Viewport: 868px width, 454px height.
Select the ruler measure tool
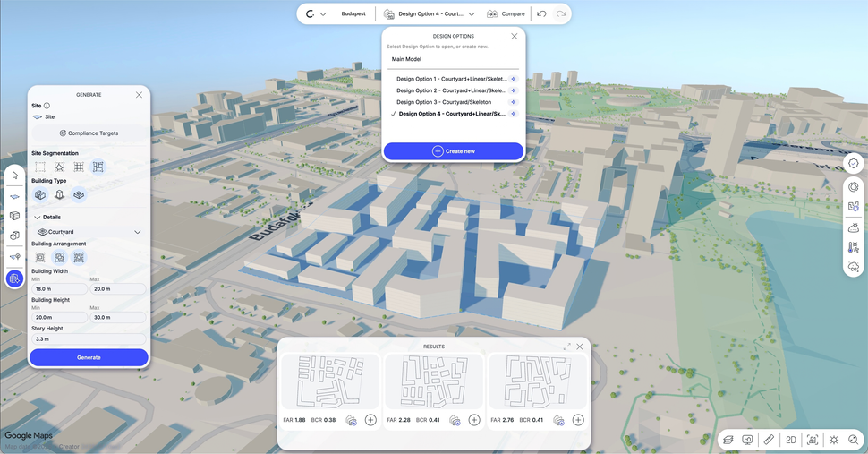pyautogui.click(x=769, y=440)
